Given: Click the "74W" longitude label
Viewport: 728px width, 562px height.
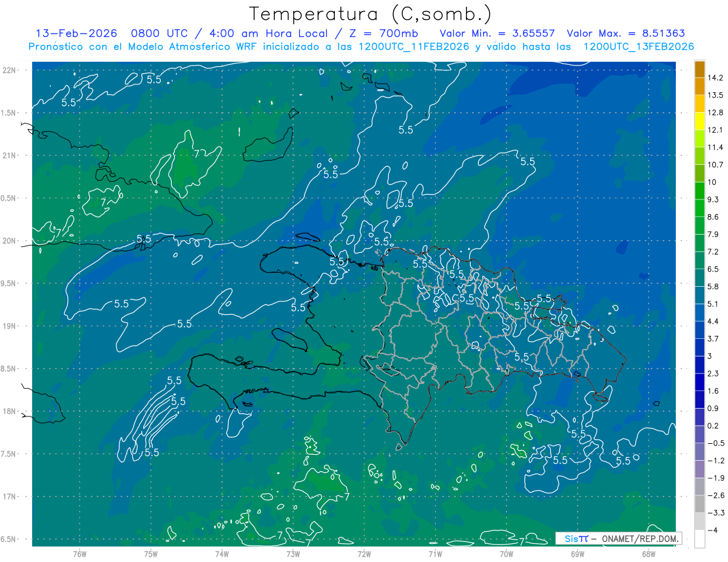Looking at the screenshot, I should coord(221,554).
